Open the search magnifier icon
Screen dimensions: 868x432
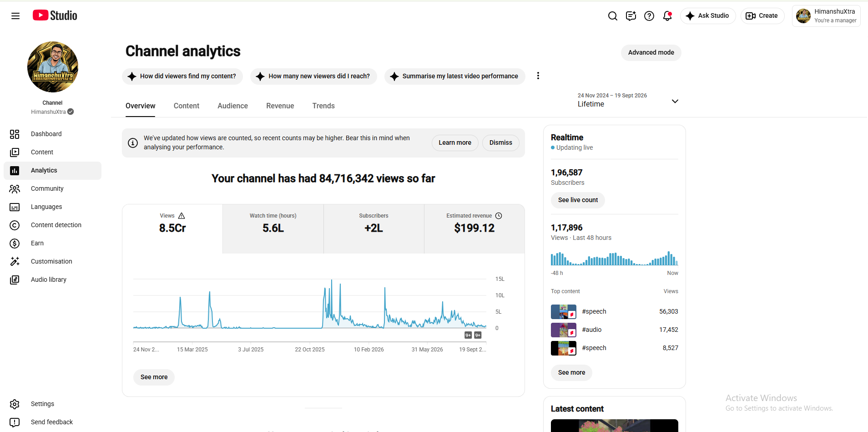click(x=613, y=16)
